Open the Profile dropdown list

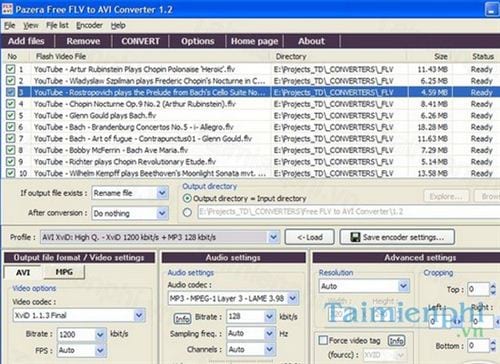(273, 237)
